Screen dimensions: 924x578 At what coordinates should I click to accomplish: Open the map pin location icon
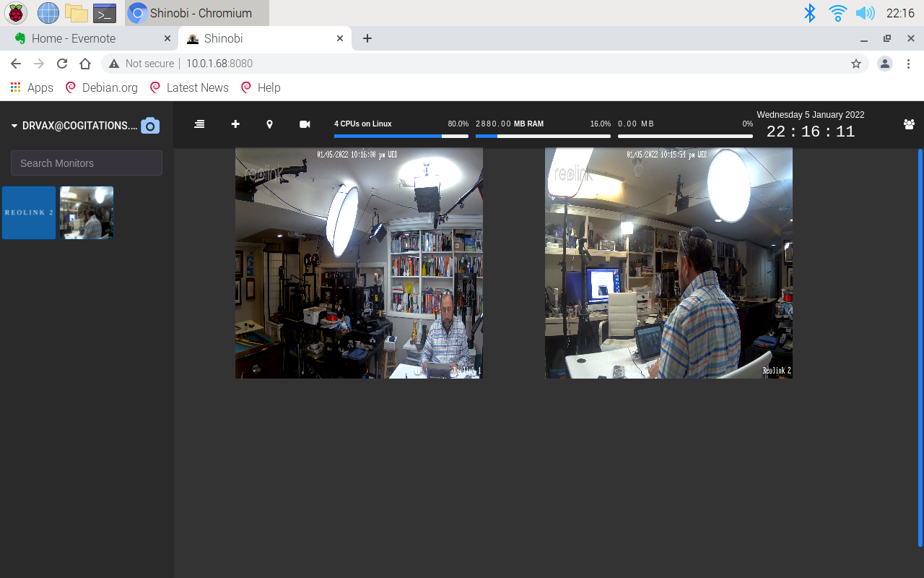269,124
